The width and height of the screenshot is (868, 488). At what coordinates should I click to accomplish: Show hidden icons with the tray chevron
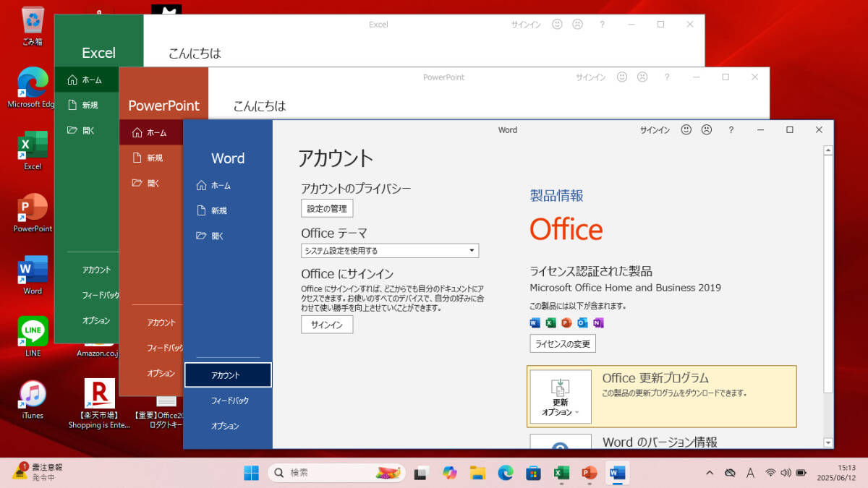pyautogui.click(x=710, y=473)
